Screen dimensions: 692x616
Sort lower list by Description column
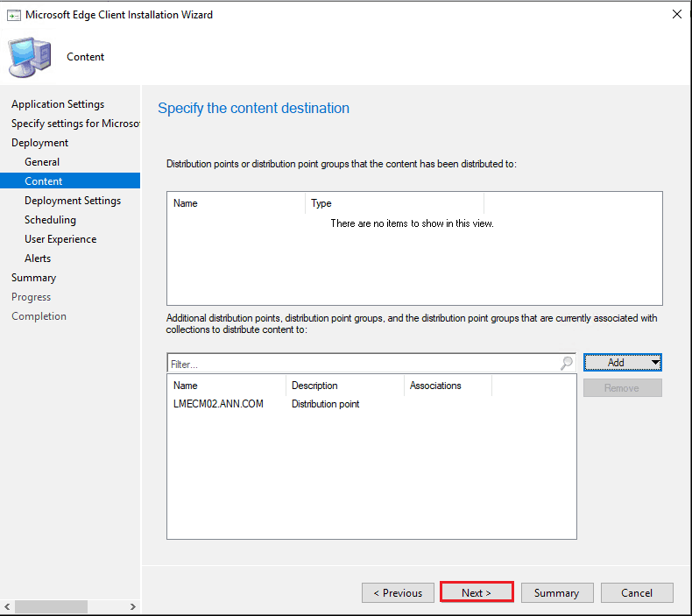click(x=344, y=386)
